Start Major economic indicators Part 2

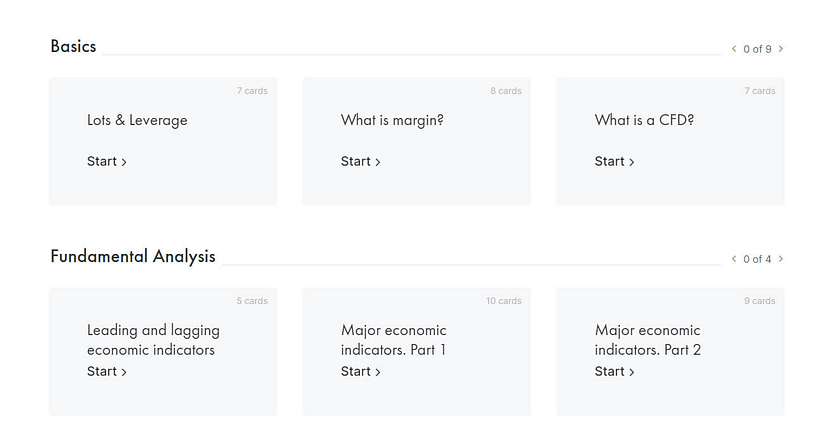click(x=615, y=372)
